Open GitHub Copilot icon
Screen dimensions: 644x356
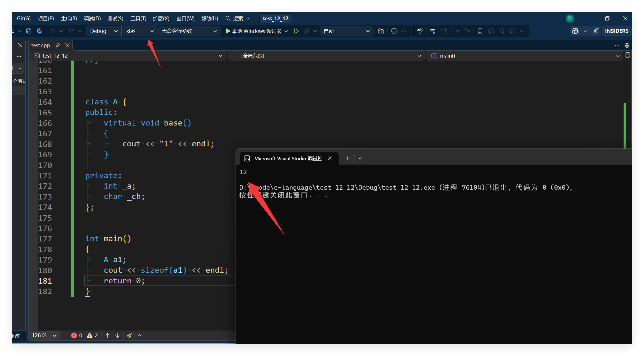(x=575, y=31)
